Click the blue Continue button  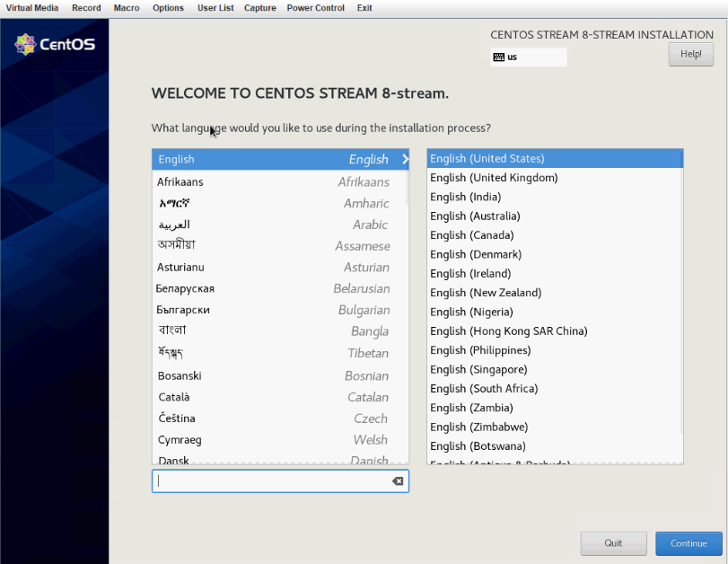point(689,543)
